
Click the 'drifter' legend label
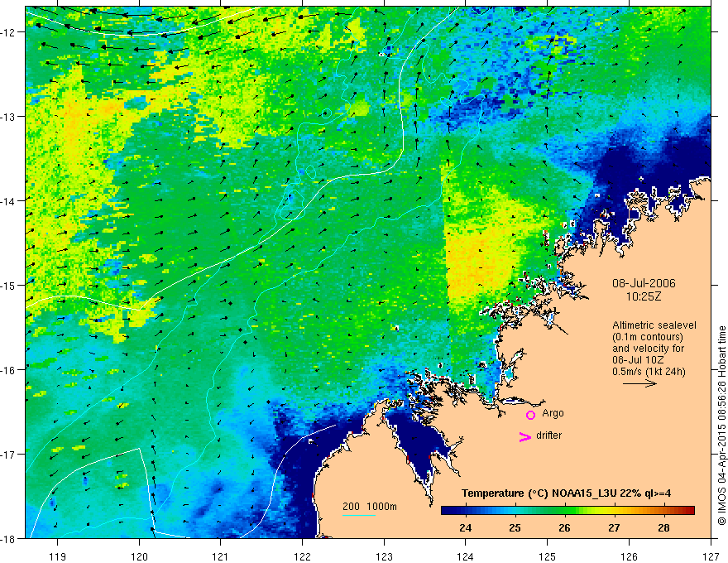[x=548, y=435]
